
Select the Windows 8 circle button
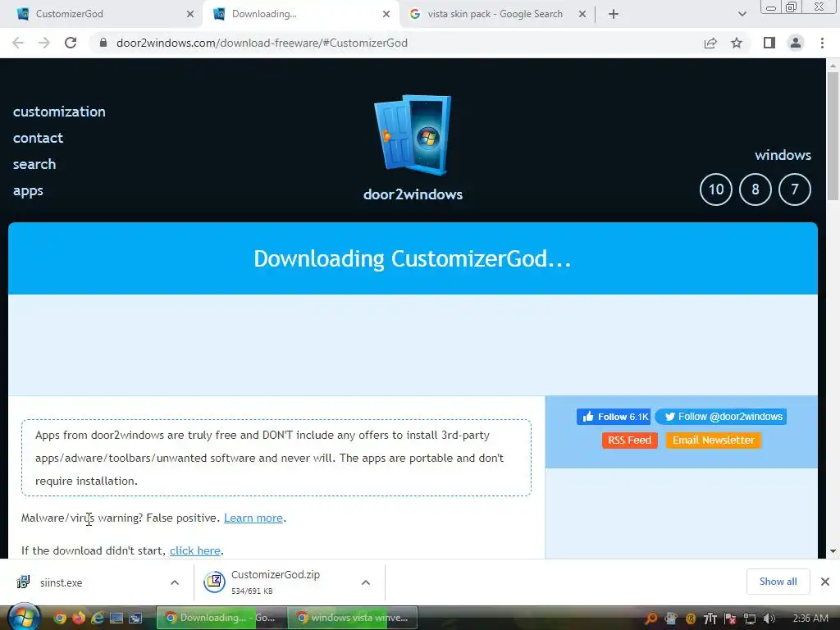tap(756, 189)
